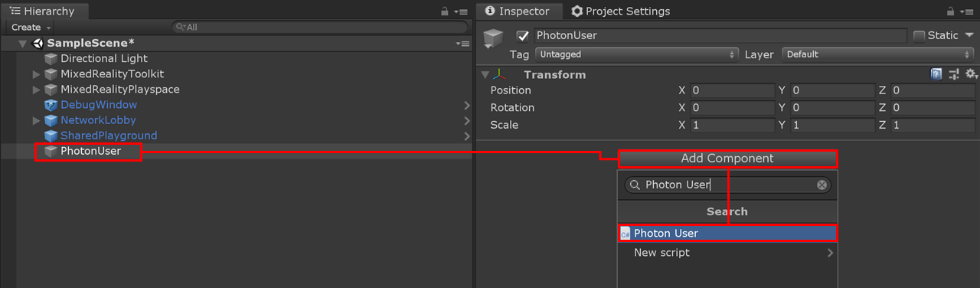Click the Transform preset sliders icon
Screen dimensions: 980x288
point(953,74)
